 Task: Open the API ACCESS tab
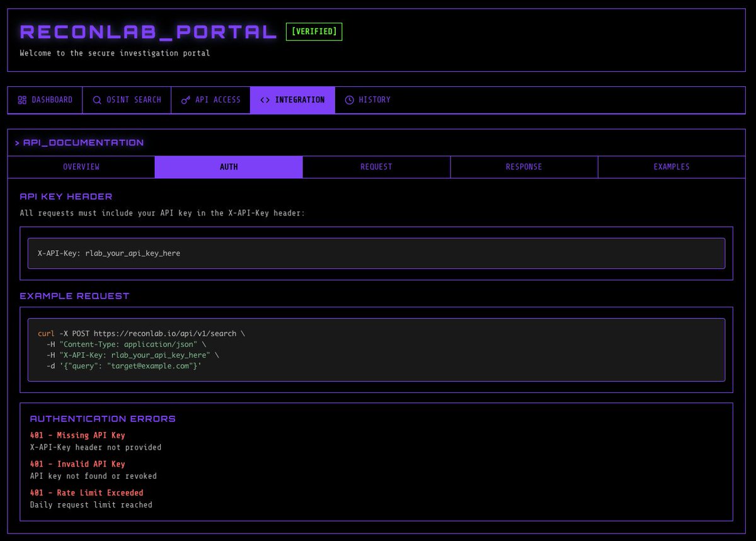click(x=210, y=100)
